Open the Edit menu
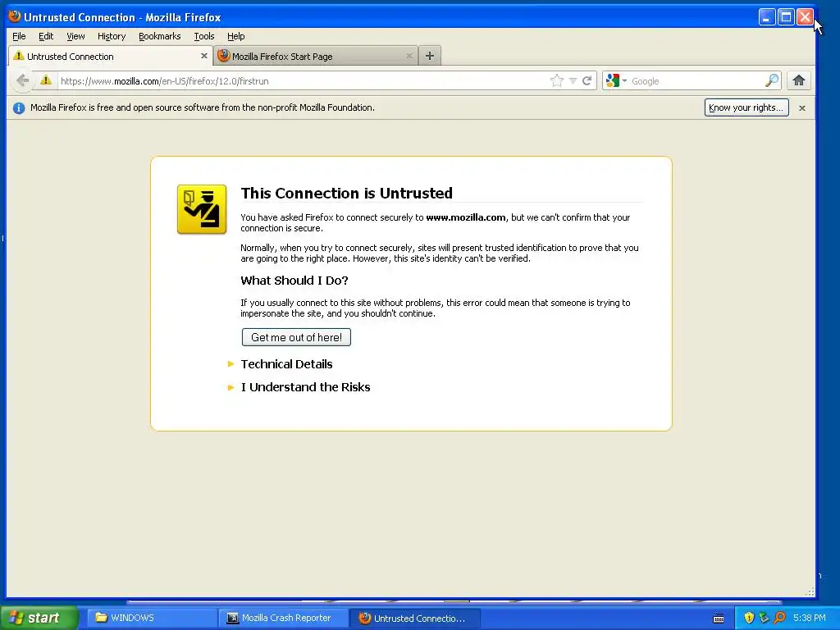 click(x=46, y=36)
